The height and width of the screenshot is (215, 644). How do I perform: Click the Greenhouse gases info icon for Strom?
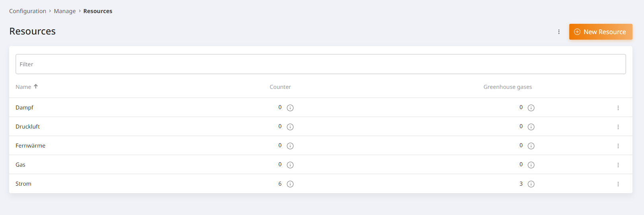[531, 184]
